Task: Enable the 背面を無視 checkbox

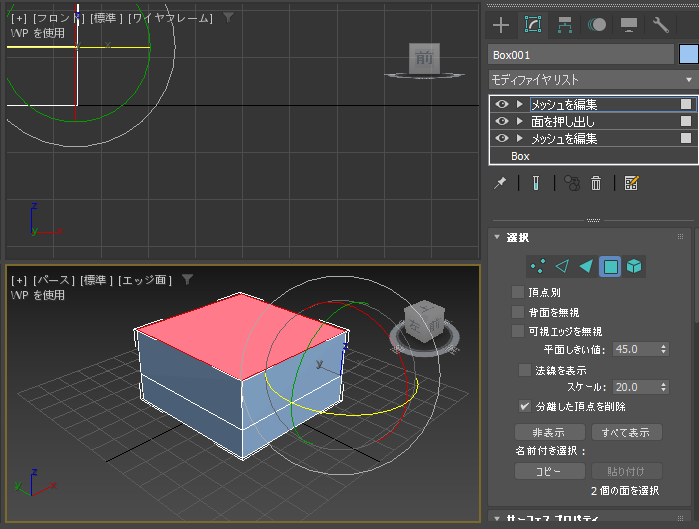Action: [518, 312]
